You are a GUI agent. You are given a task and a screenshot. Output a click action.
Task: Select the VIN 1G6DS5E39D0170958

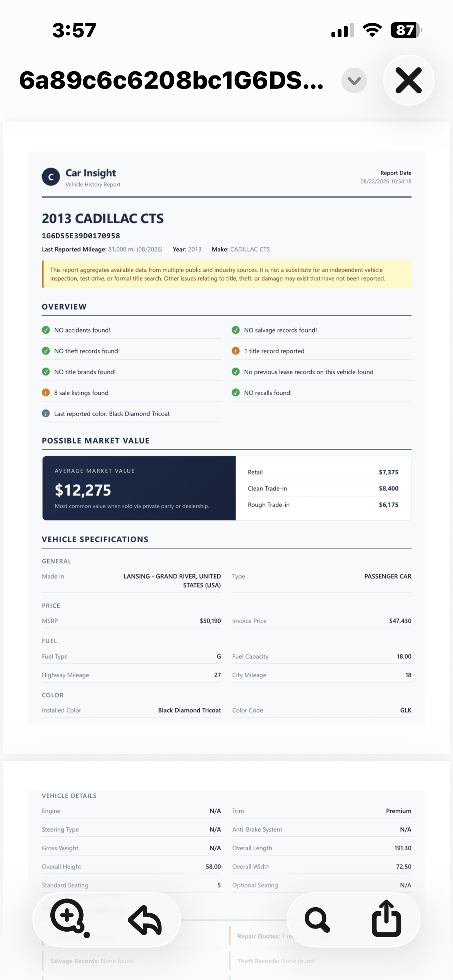click(x=81, y=236)
